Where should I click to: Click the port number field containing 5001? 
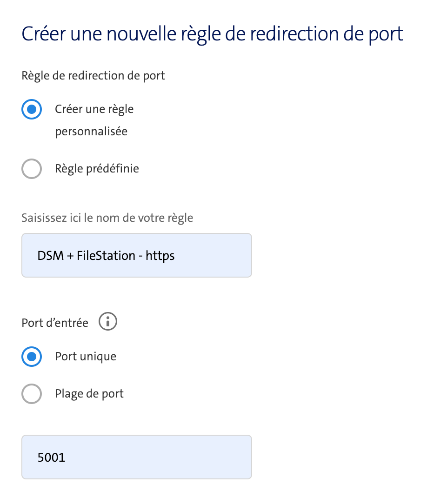[x=137, y=457]
